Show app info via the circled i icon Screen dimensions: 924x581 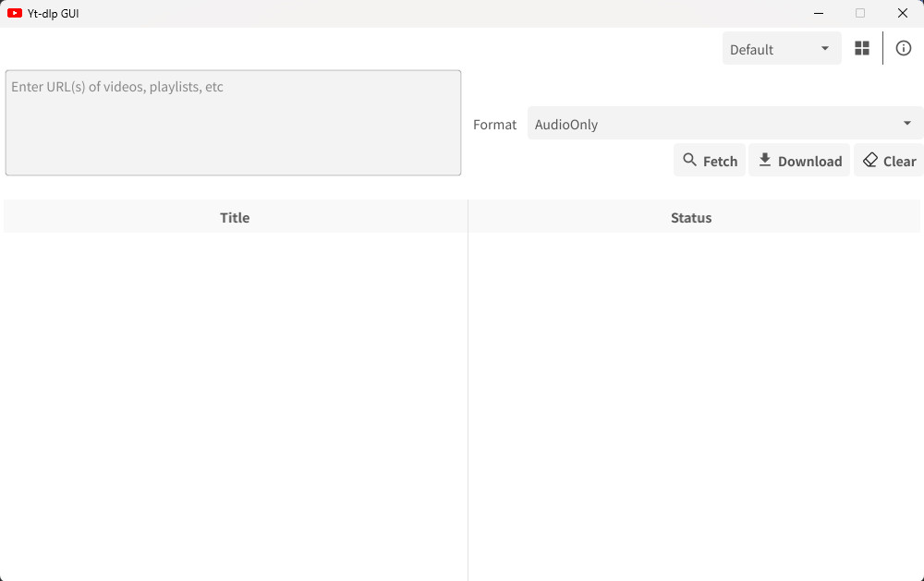pos(904,49)
